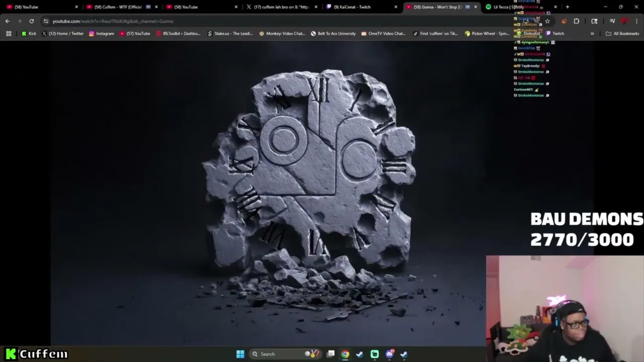
Task: Open the Home / Twitter bookmark
Action: (x=62, y=34)
